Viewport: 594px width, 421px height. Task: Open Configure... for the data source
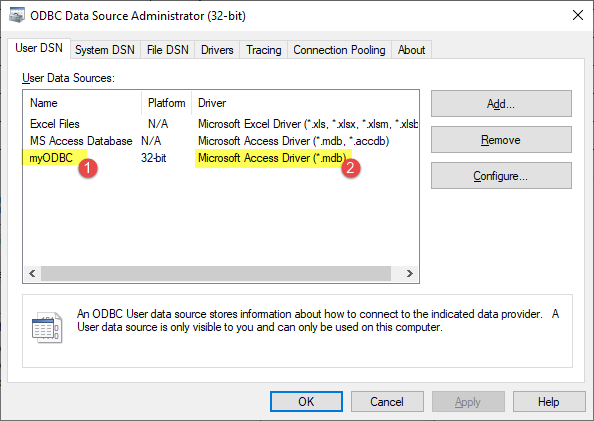click(501, 176)
